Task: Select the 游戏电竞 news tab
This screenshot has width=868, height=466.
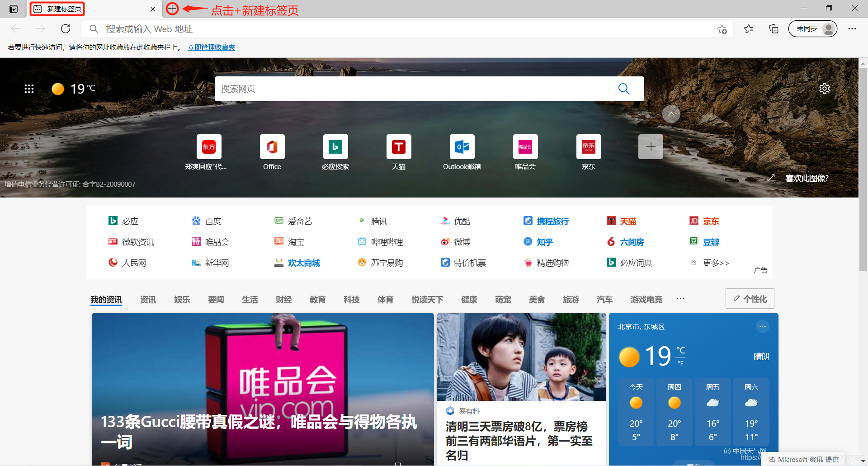Action: [x=646, y=299]
